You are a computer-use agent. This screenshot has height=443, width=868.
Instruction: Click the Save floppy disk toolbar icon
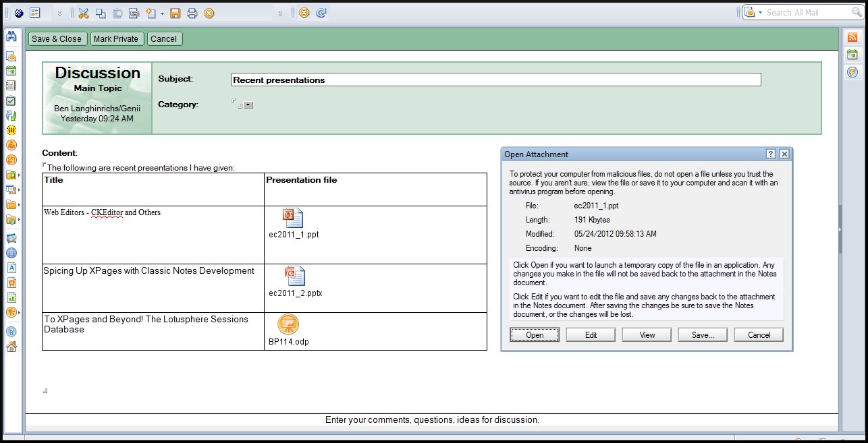(175, 13)
